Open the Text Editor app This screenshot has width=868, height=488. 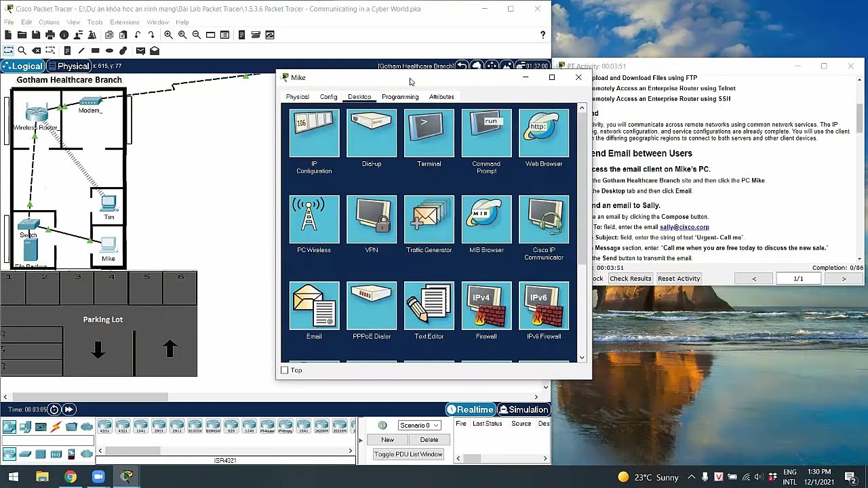(429, 306)
